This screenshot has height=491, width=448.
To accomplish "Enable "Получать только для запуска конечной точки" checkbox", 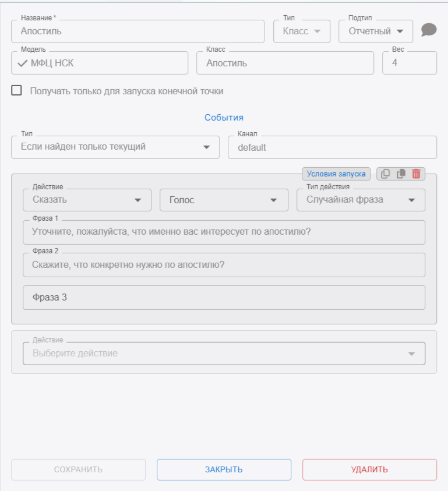I will pos(17,90).
